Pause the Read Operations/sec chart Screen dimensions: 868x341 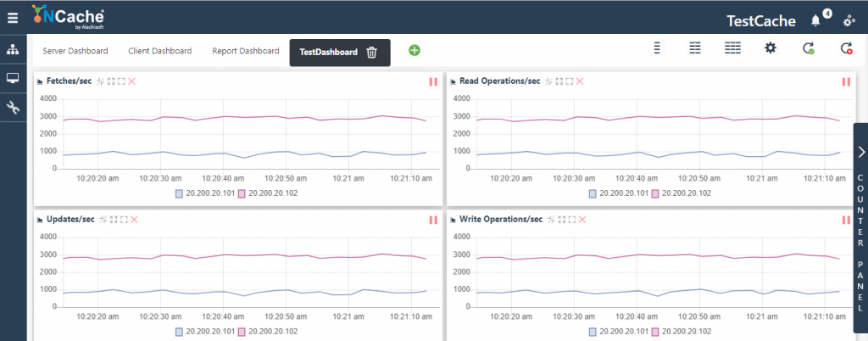[845, 81]
